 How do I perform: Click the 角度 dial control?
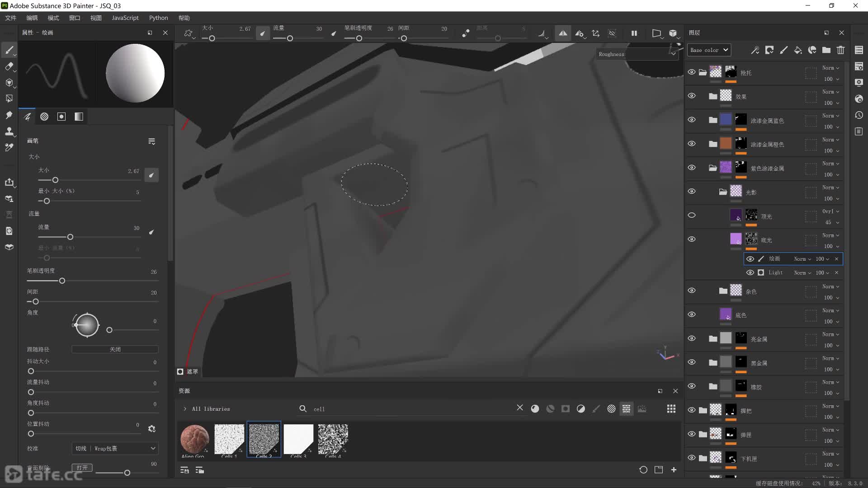86,325
